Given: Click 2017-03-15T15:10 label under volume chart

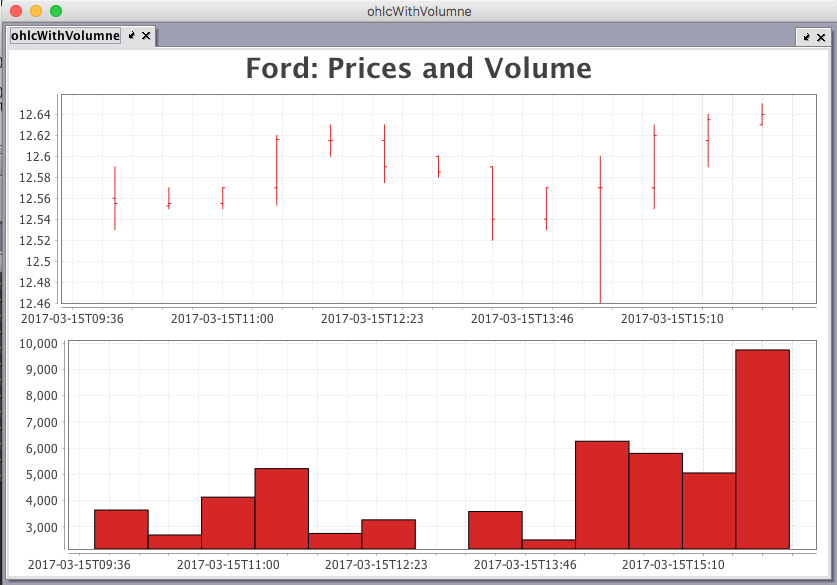Looking at the screenshot, I should [673, 565].
